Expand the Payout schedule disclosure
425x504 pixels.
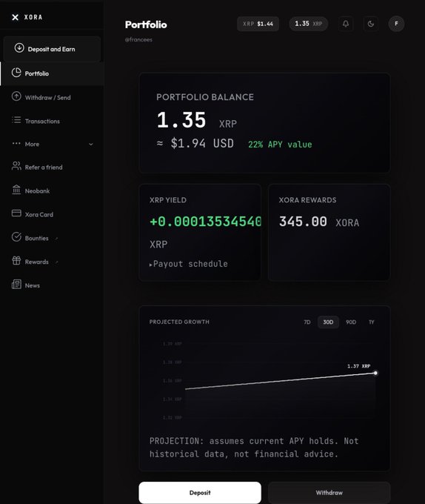click(x=189, y=264)
